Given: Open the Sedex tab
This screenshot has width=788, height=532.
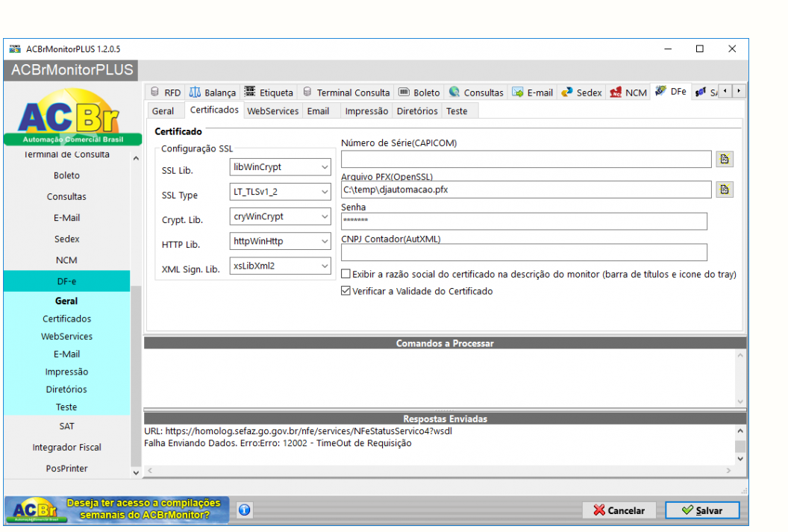Looking at the screenshot, I should click(x=581, y=93).
